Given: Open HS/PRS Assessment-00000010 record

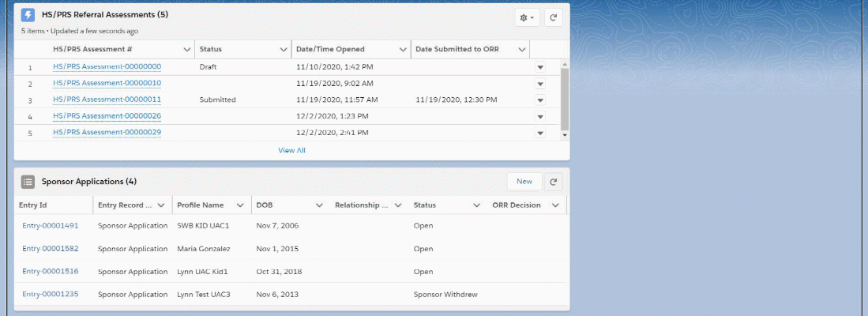Looking at the screenshot, I should 107,84.
